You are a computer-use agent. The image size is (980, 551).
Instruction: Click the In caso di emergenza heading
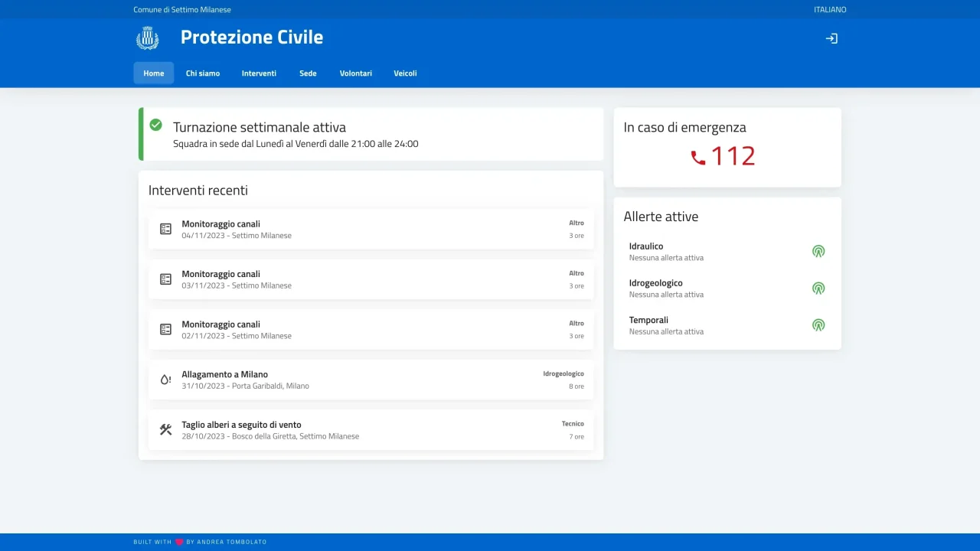point(684,128)
